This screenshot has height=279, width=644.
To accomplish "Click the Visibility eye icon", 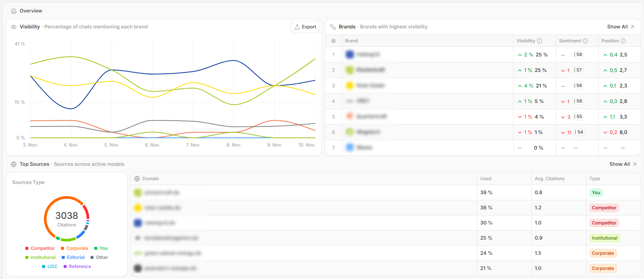I will click(14, 27).
